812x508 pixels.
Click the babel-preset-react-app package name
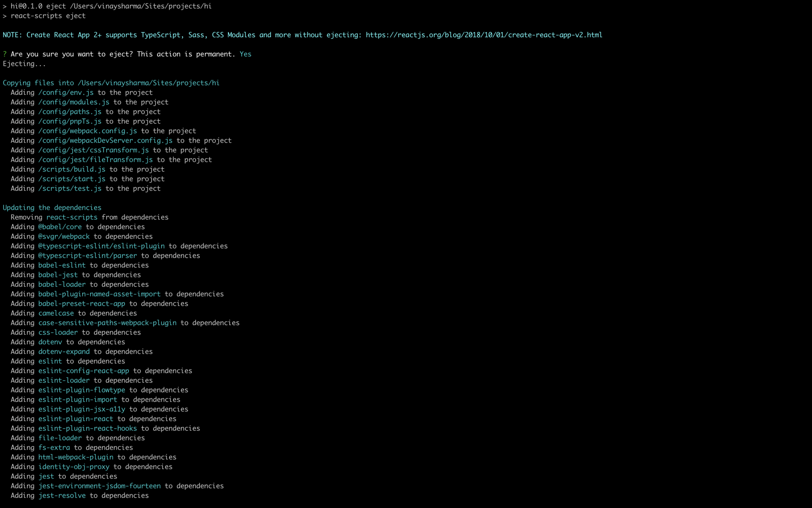82,304
